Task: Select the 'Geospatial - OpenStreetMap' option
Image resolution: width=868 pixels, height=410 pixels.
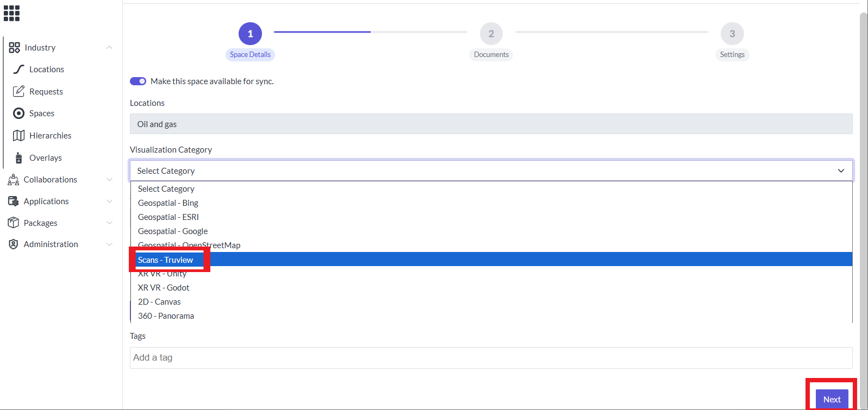Action: [491, 245]
